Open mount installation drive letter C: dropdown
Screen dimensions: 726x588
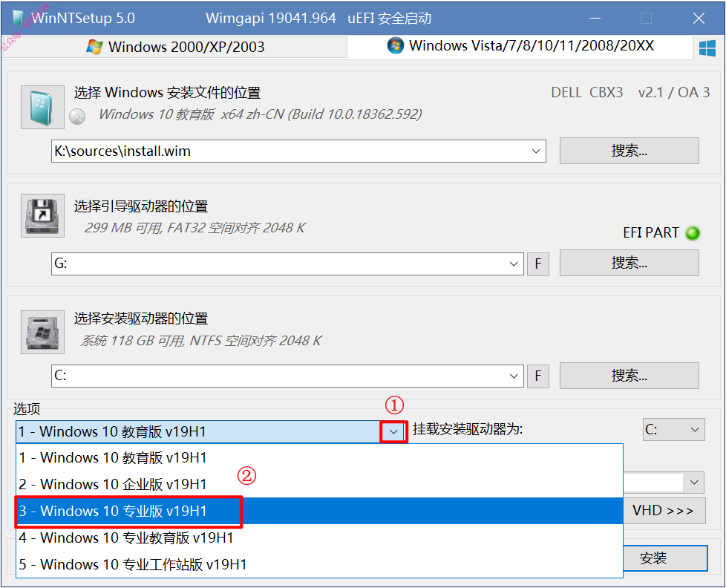tap(674, 430)
